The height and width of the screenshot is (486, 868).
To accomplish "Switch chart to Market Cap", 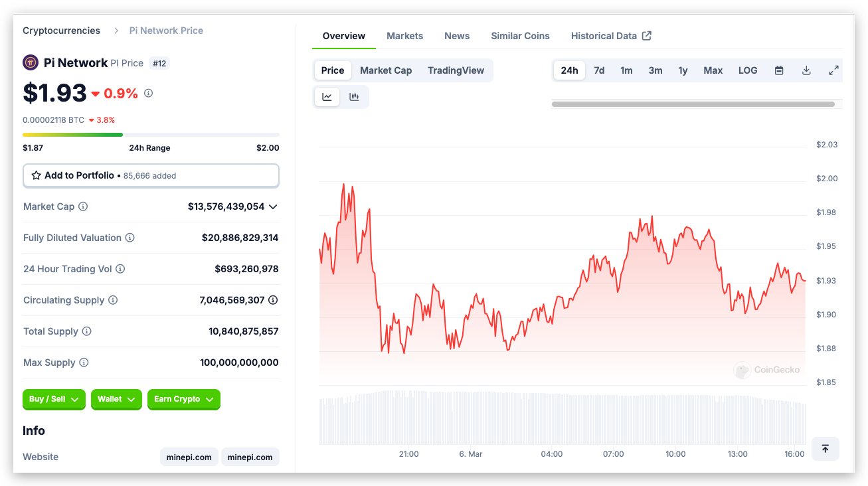I will click(x=386, y=70).
